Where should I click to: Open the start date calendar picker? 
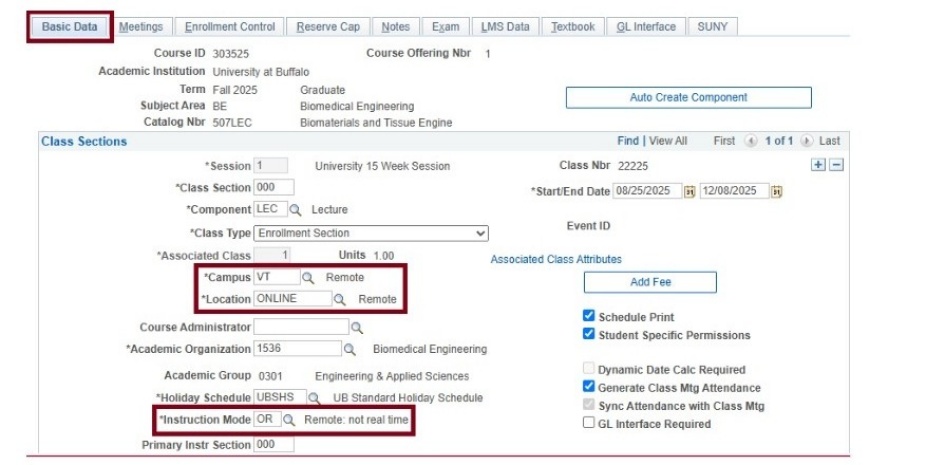689,191
